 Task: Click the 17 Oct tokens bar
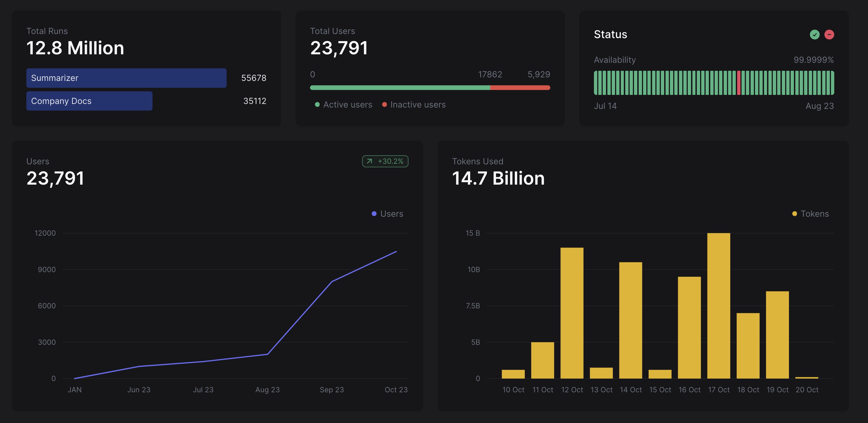point(718,305)
